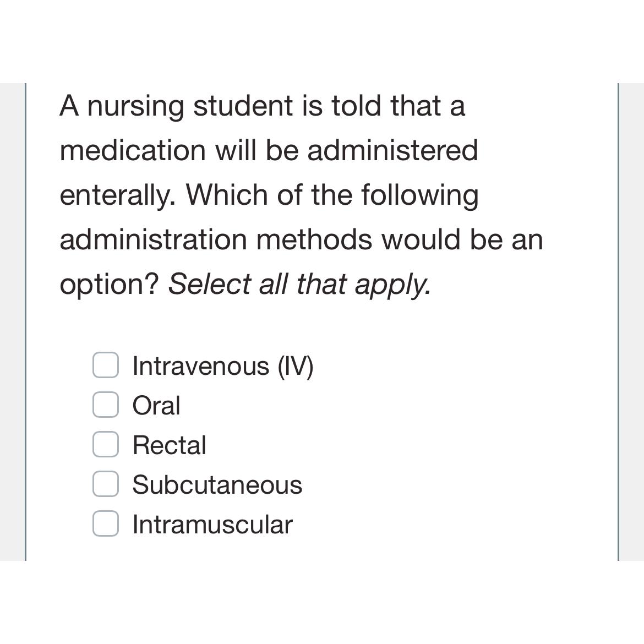Toggle the middle Rectal checkbox
The width and height of the screenshot is (644, 644).
coord(106,445)
